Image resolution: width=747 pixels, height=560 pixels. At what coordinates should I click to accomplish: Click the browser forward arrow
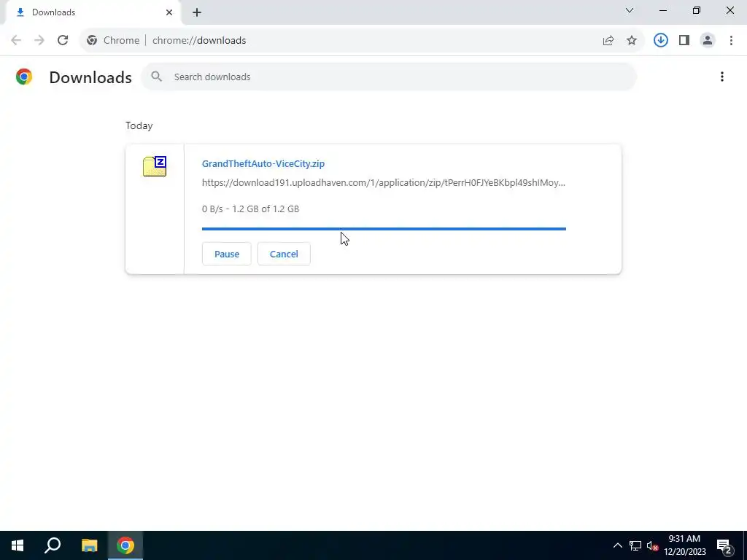point(39,41)
